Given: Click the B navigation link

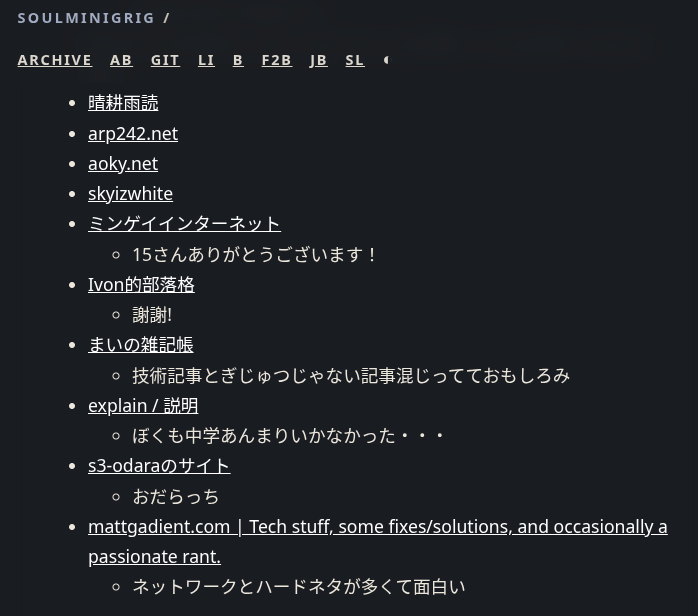Looking at the screenshot, I should coord(238,60).
